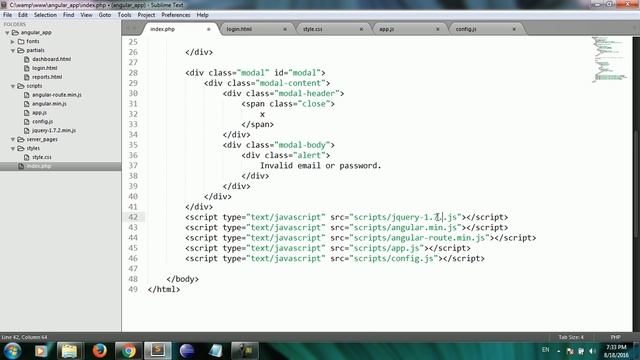Close the index.php tab

point(208,29)
